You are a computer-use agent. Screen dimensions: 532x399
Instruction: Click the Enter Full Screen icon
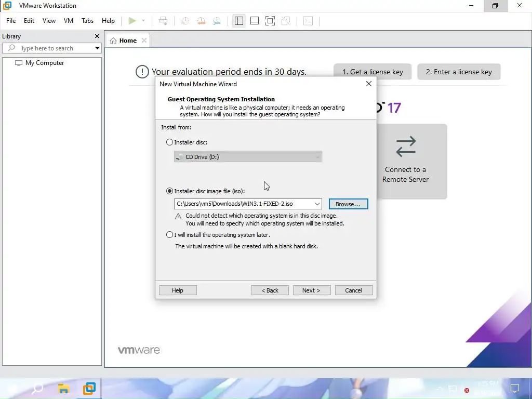pyautogui.click(x=270, y=21)
